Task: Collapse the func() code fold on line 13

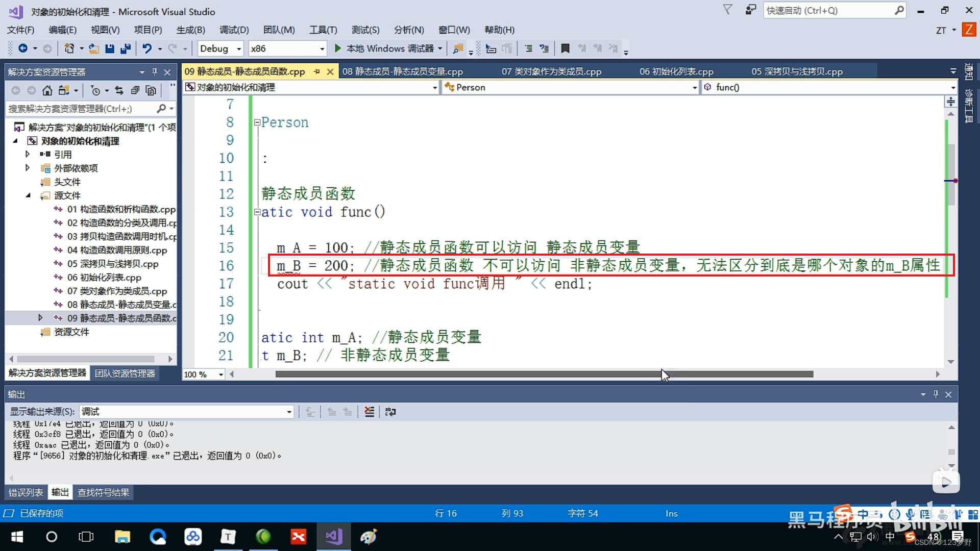Action: click(257, 212)
